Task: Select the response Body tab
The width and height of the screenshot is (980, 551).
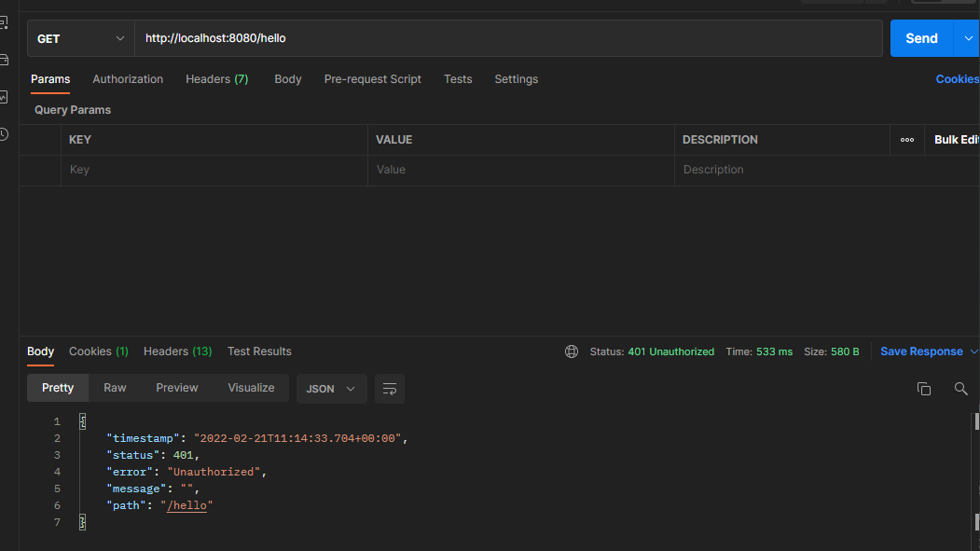Action: (x=41, y=351)
